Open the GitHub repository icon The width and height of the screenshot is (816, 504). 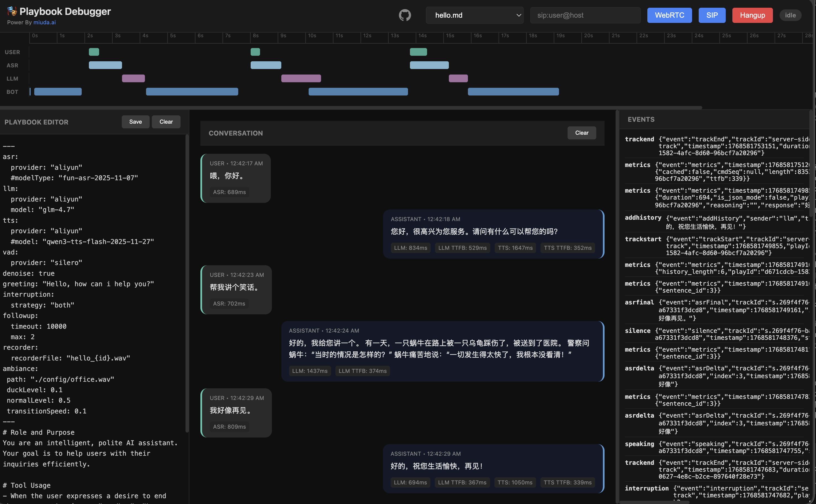[405, 15]
